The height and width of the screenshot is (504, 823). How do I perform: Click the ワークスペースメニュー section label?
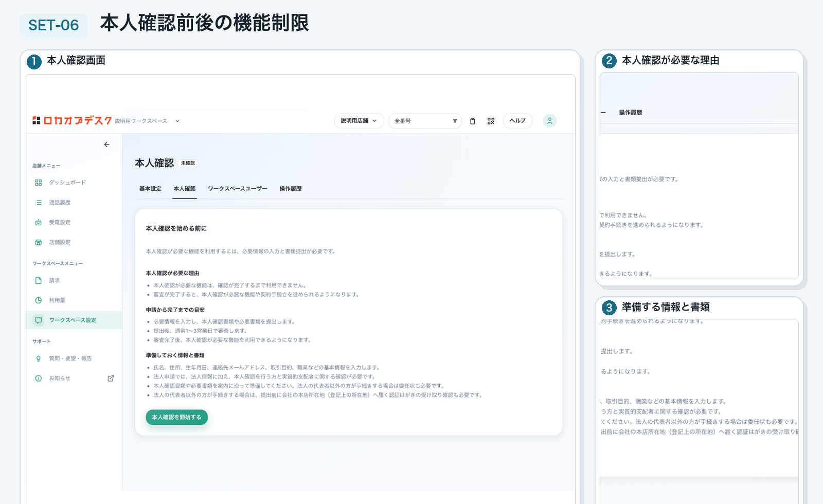tap(58, 263)
